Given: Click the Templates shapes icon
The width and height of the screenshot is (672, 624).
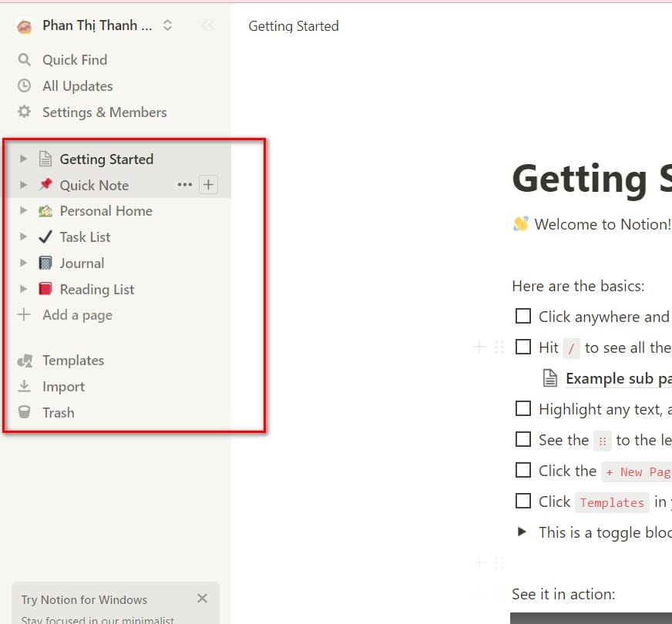Looking at the screenshot, I should pos(25,361).
